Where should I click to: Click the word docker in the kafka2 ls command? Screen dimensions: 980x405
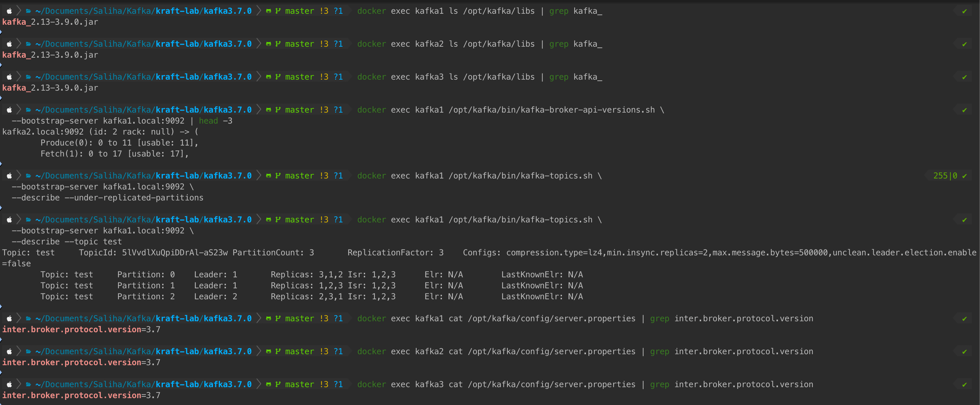371,44
